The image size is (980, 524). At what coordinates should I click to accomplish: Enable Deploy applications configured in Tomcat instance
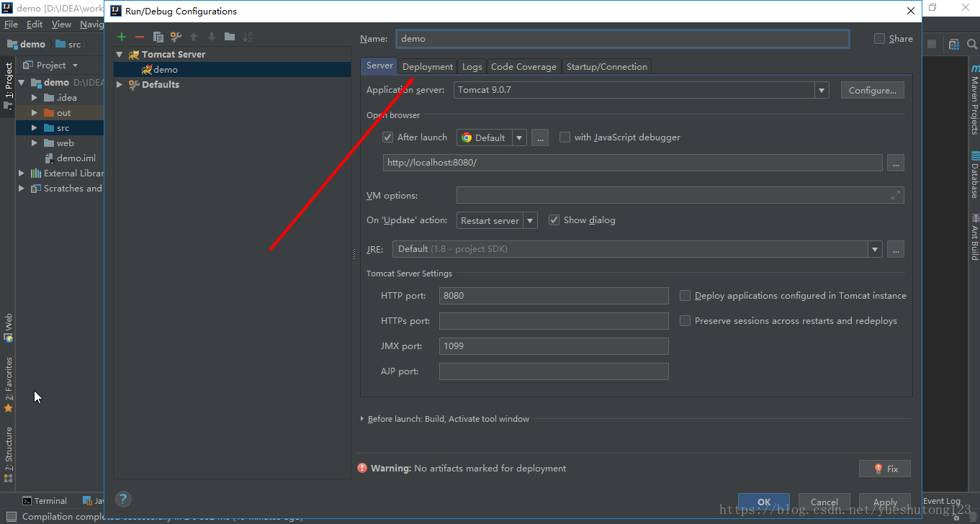point(685,296)
